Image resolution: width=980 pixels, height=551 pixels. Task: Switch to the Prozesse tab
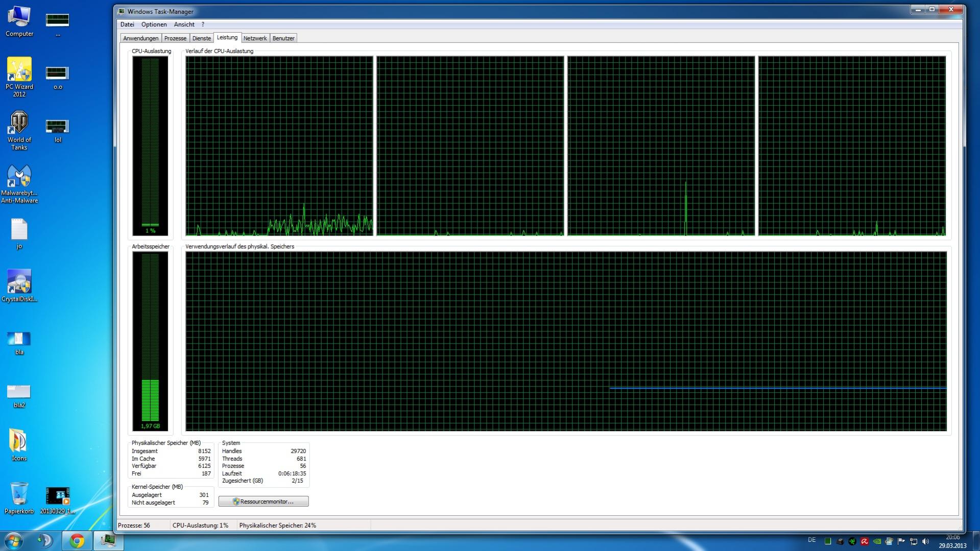[175, 38]
